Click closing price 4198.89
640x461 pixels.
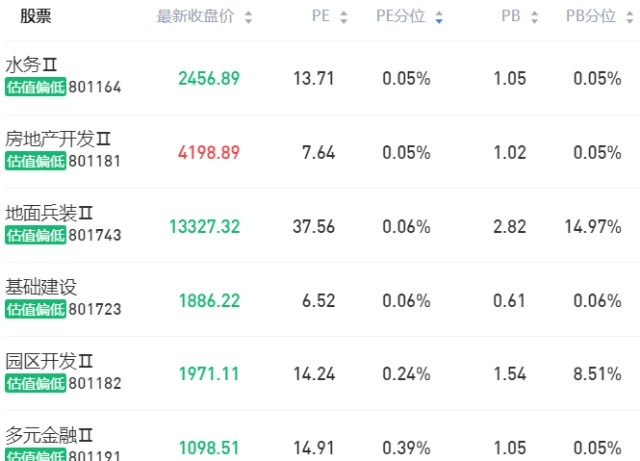[x=209, y=153]
